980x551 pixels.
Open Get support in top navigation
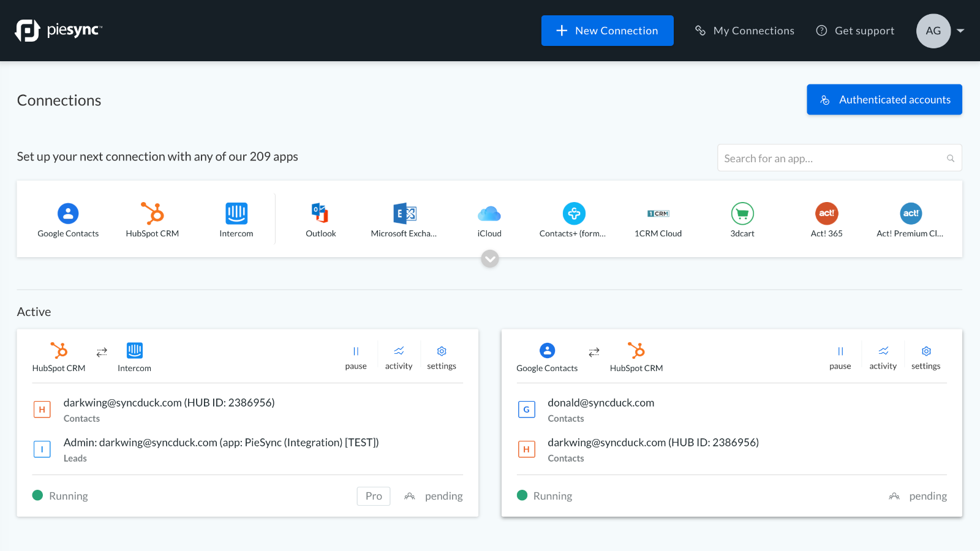[856, 31]
